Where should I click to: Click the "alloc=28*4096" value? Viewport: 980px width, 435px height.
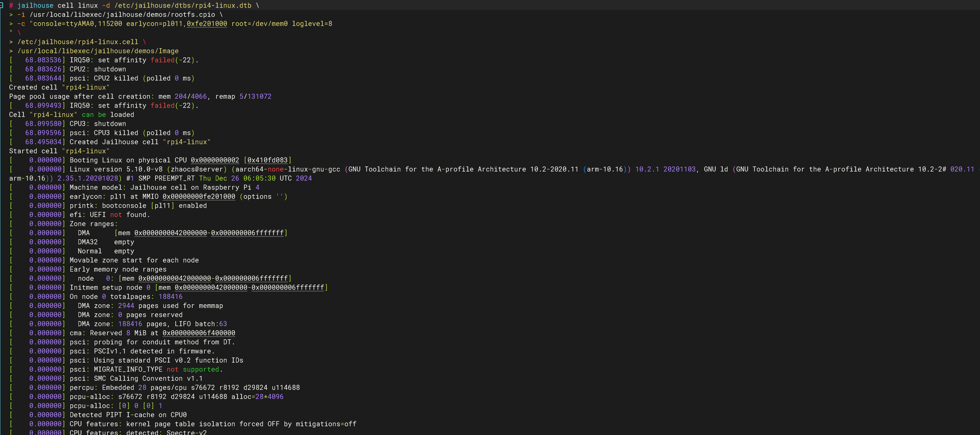257,397
